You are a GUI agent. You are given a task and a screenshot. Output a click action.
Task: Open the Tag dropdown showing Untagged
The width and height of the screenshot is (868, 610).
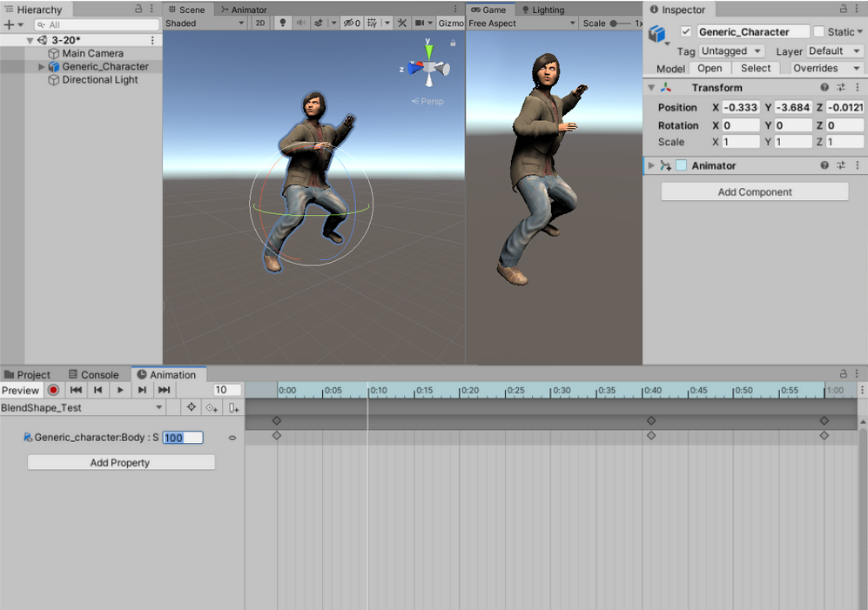pyautogui.click(x=731, y=51)
